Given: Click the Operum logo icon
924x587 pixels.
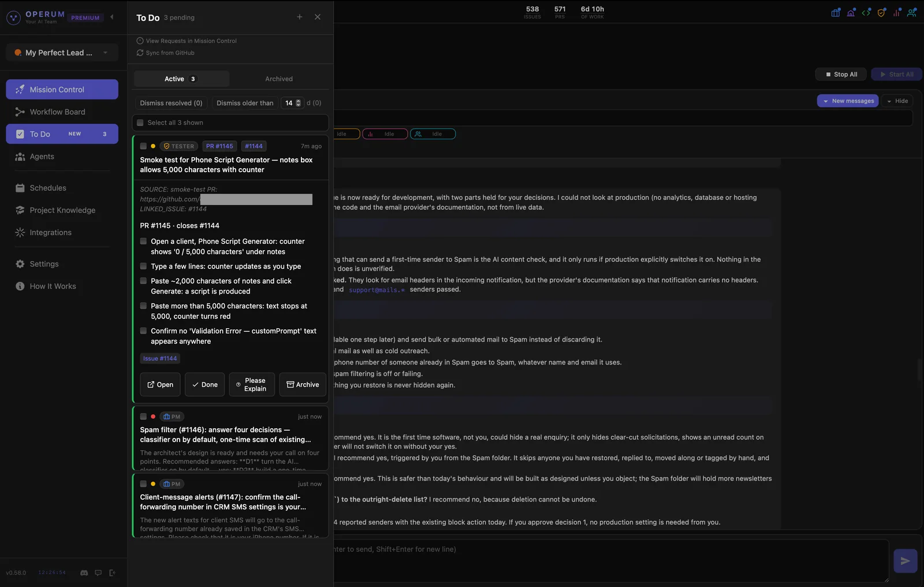Looking at the screenshot, I should point(13,18).
